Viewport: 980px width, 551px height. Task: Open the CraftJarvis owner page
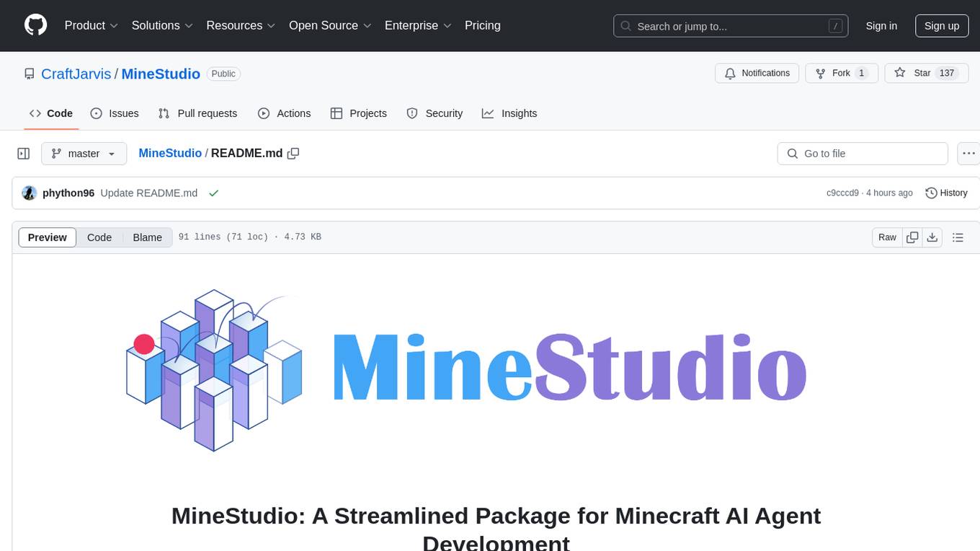[x=76, y=74]
